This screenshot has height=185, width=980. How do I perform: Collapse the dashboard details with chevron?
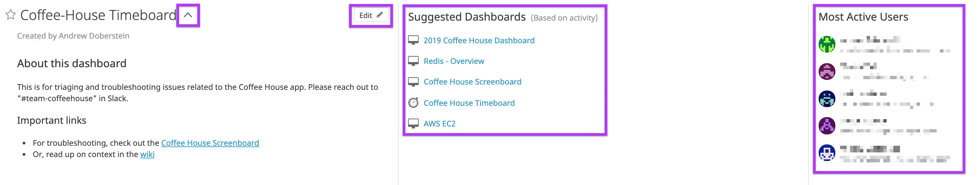click(188, 15)
